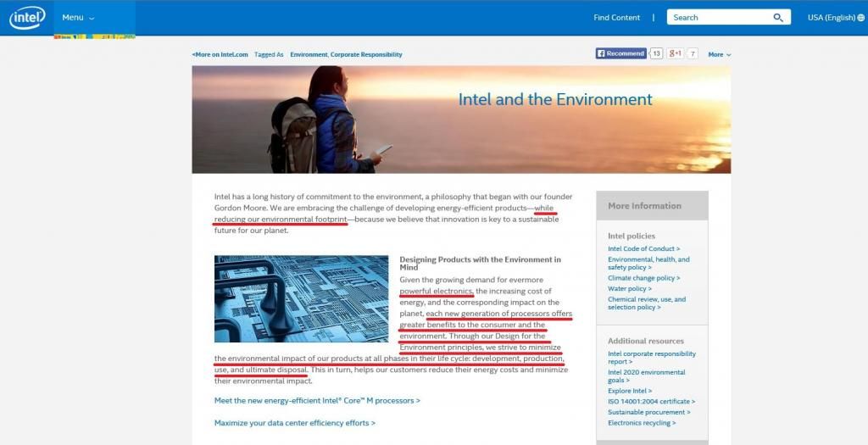
Task: Expand the More share options
Action: point(719,55)
